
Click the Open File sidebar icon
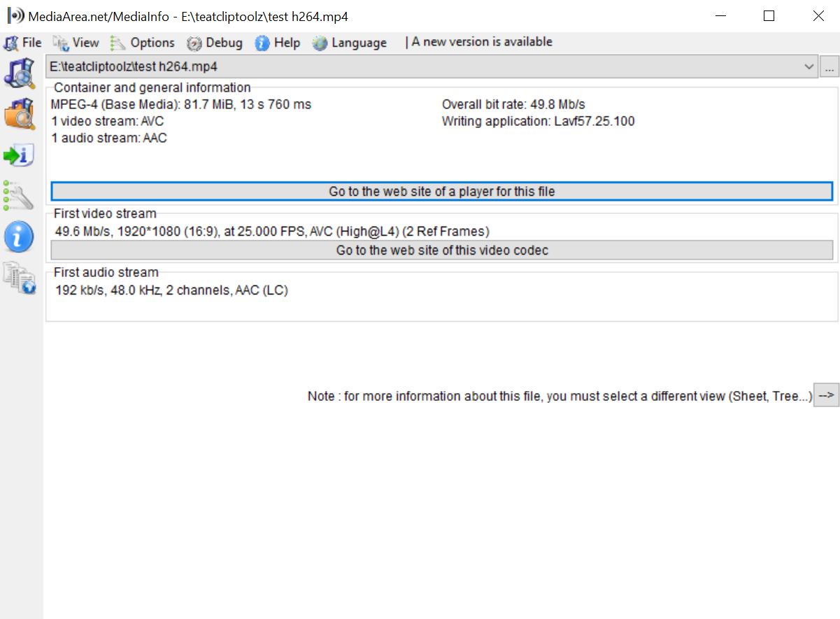point(20,73)
